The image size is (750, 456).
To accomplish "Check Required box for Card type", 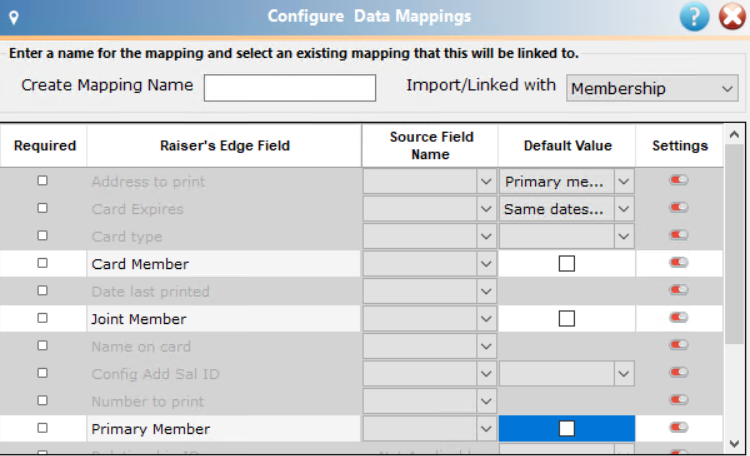I will tap(43, 235).
